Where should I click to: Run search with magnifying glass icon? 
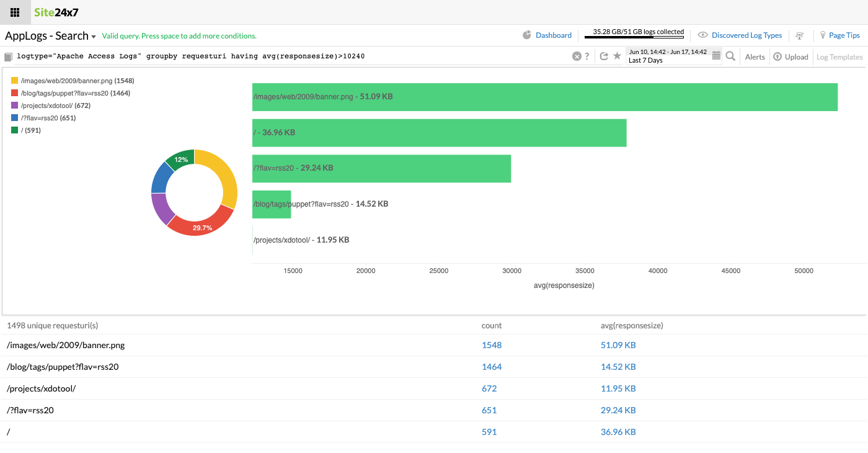point(730,56)
